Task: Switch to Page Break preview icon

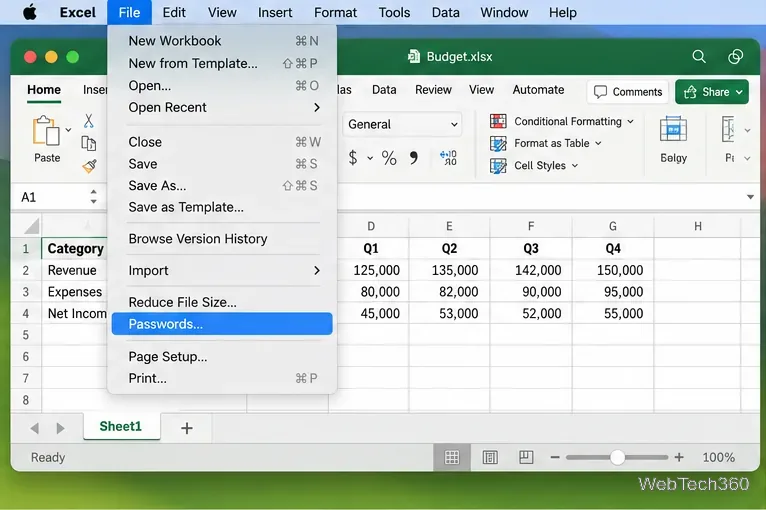Action: point(526,457)
